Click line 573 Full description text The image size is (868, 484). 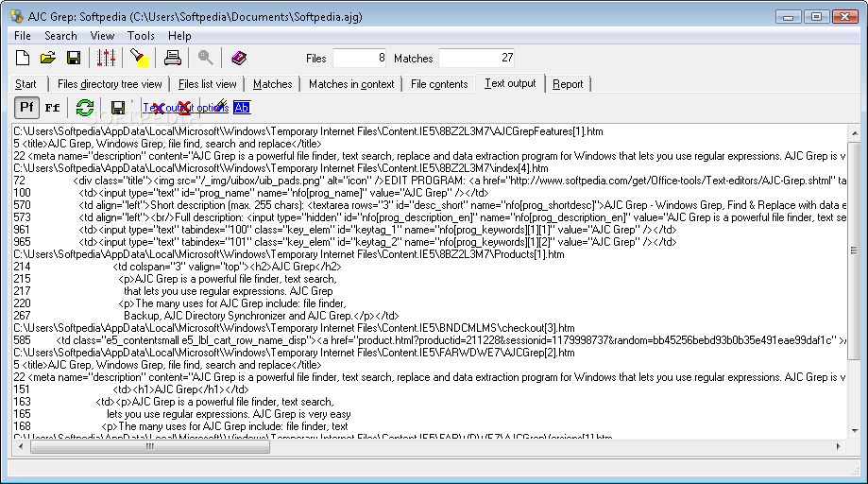(x=430, y=217)
